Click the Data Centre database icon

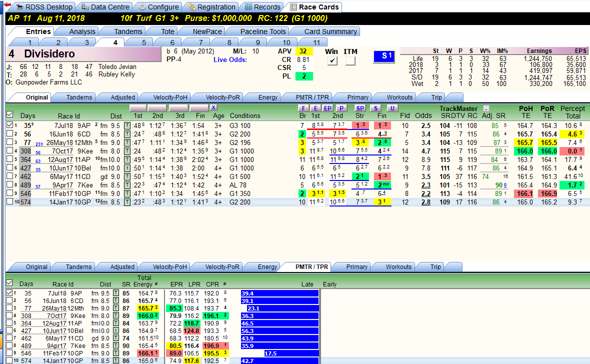pyautogui.click(x=85, y=7)
